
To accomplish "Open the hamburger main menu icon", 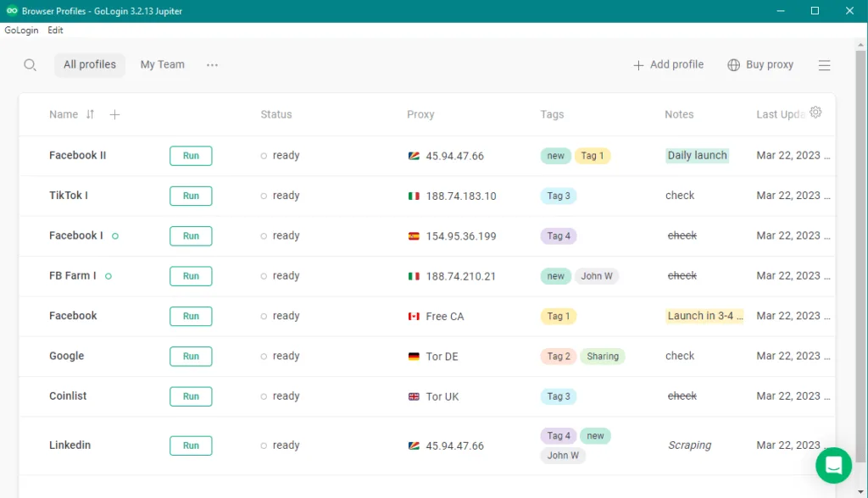I will [824, 65].
